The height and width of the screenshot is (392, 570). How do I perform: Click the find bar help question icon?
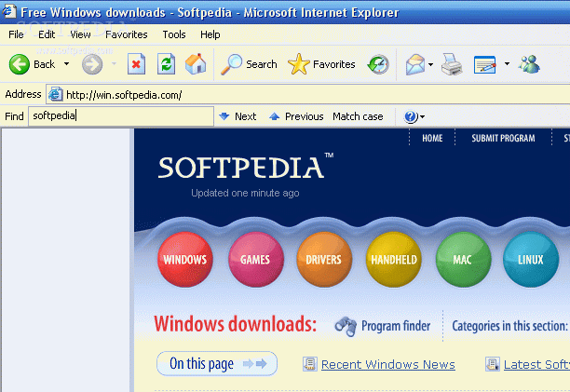point(410,117)
